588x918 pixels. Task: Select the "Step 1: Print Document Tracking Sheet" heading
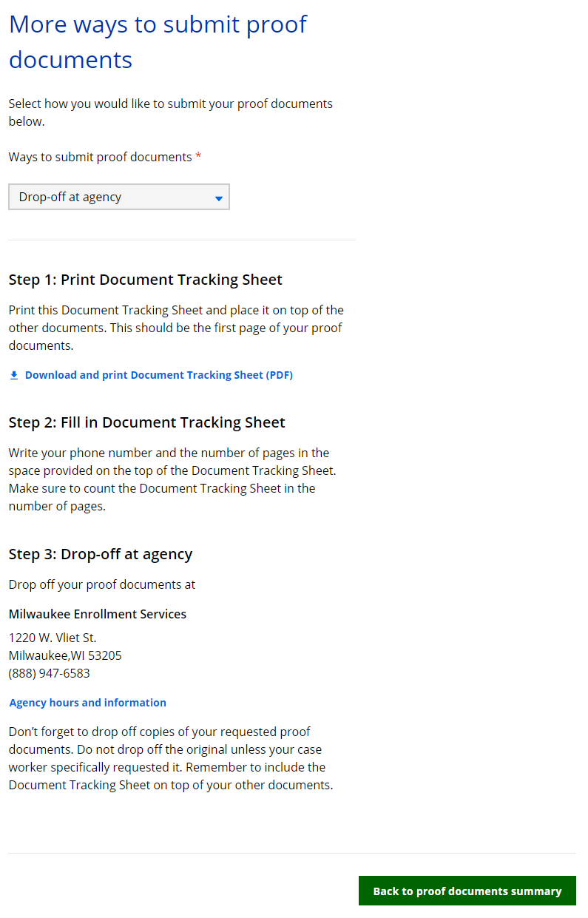145,280
